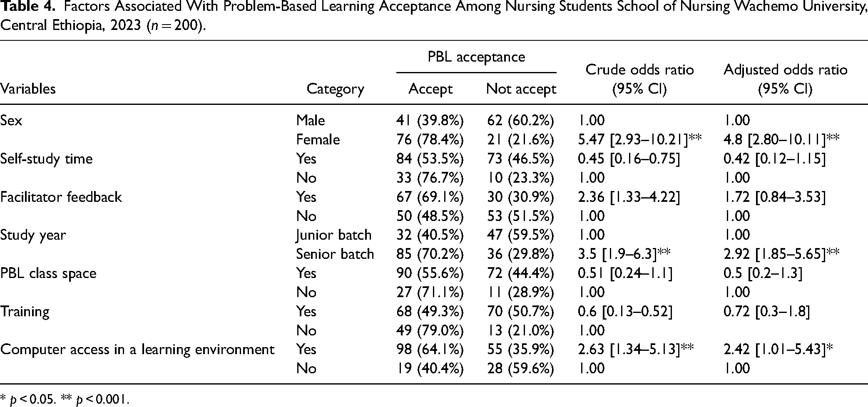868x407 pixels.
Task: Click the Training variable label
Action: click(25, 311)
